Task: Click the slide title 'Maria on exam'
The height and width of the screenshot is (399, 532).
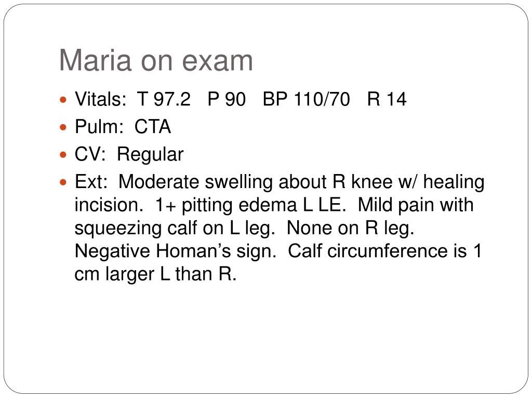Action: pos(156,61)
